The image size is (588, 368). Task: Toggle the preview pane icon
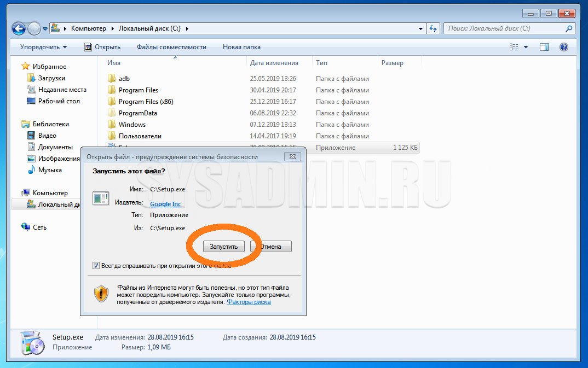coord(544,47)
